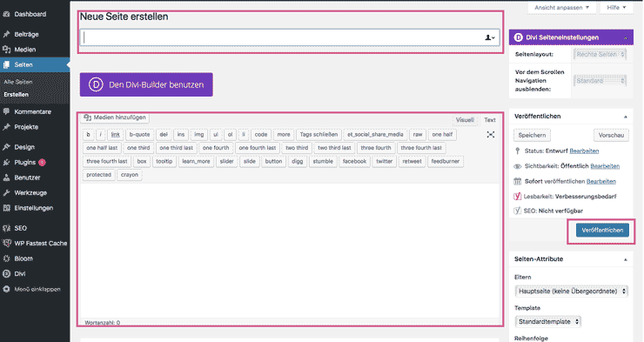
Task: Open the Template Standardtemplate dropdown
Action: 547,321
